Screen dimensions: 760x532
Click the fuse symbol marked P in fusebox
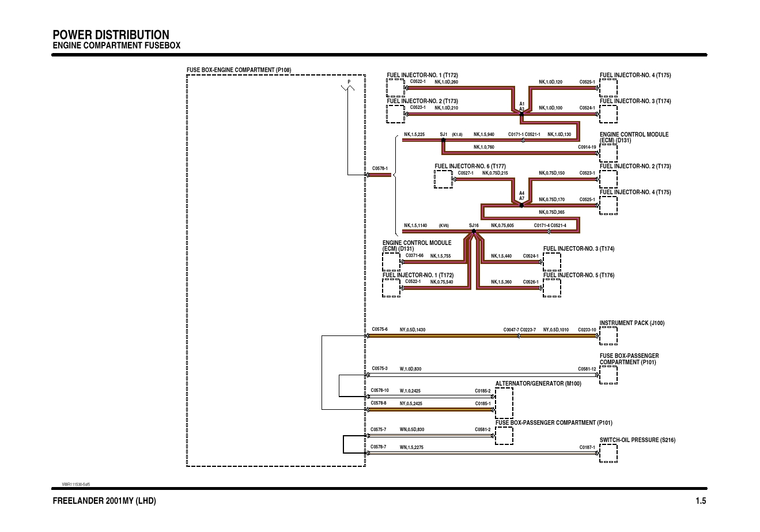[347, 87]
